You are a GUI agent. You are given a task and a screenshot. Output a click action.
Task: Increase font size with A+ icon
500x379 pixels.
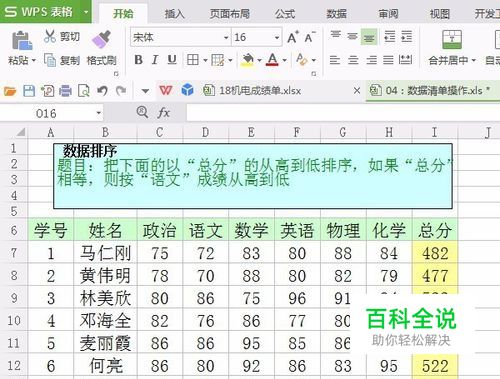[x=293, y=37]
